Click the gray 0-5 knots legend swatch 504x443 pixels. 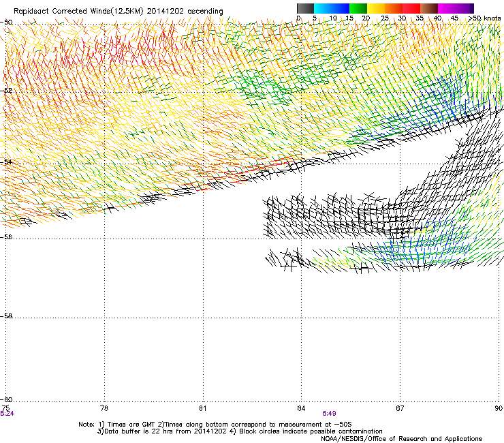click(x=305, y=8)
